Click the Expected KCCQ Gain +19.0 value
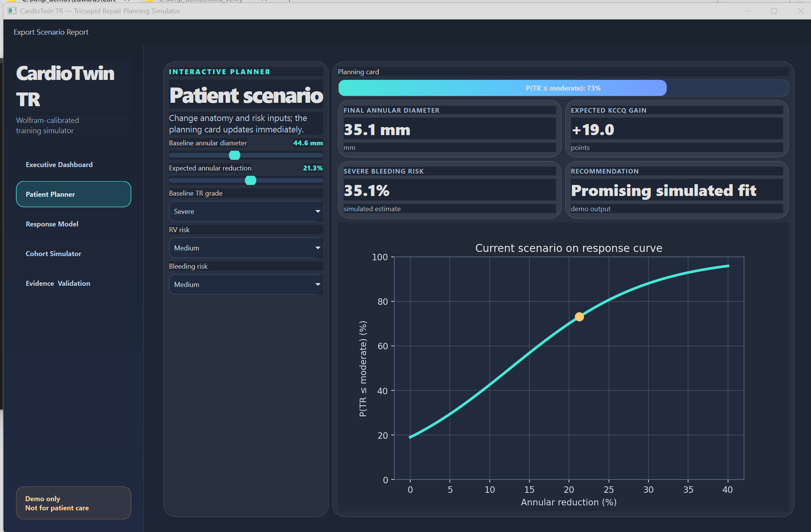The image size is (811, 532). tap(593, 130)
